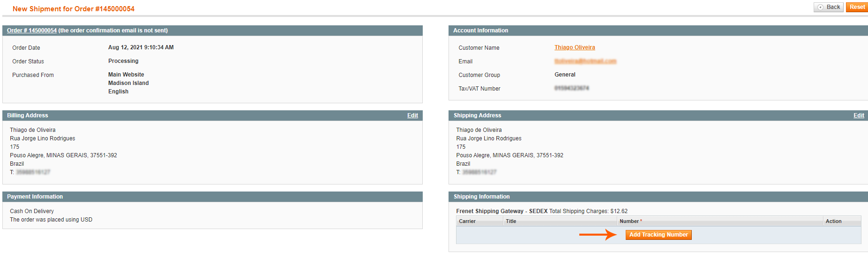This screenshot has width=868, height=253.
Task: Select the Frenet Shipping Gateway - SEDEX text
Action: click(x=502, y=211)
